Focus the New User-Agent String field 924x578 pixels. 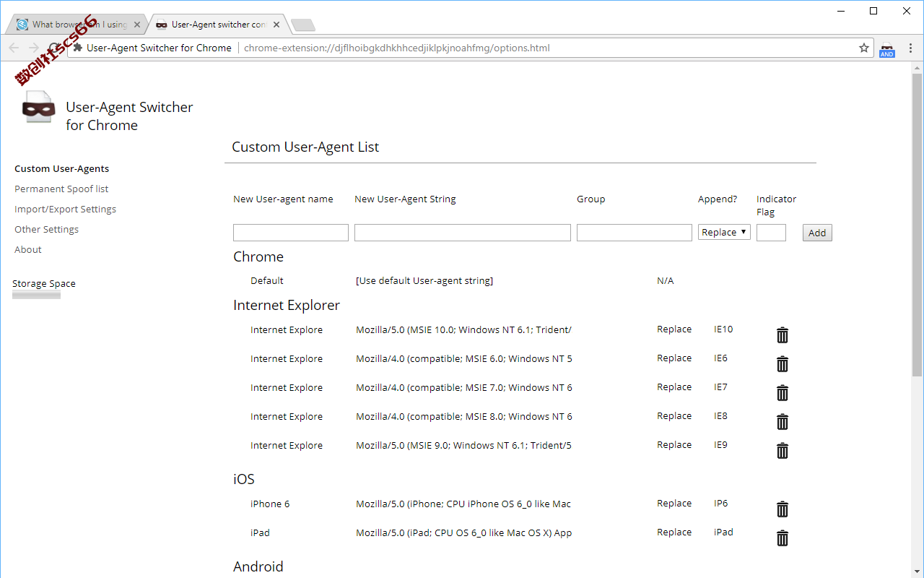coord(463,233)
